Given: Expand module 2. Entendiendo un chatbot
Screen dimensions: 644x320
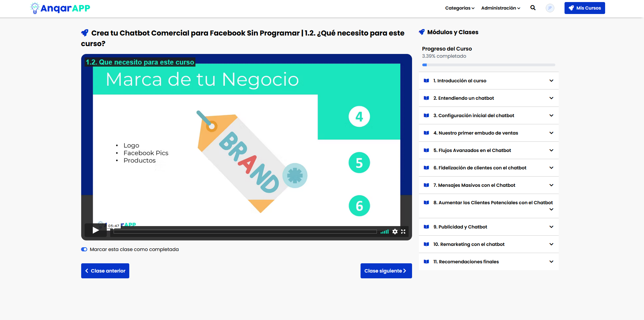Looking at the screenshot, I should click(488, 98).
